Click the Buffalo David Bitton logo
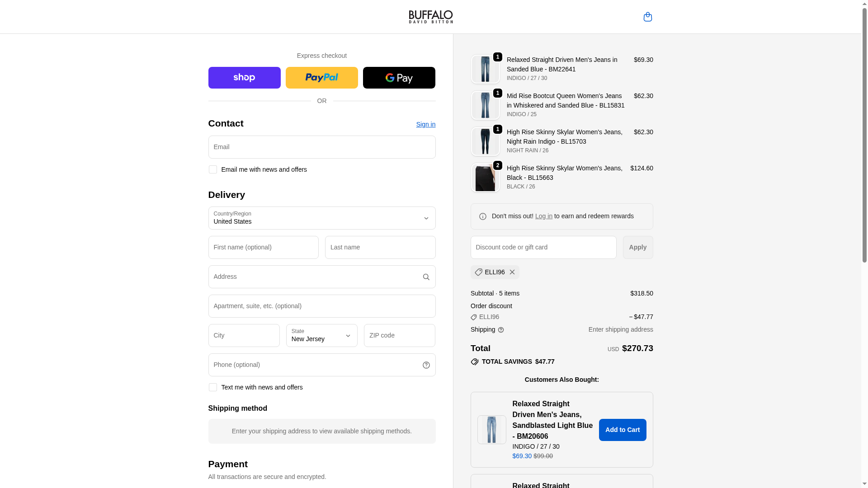The image size is (868, 488). tap(430, 17)
